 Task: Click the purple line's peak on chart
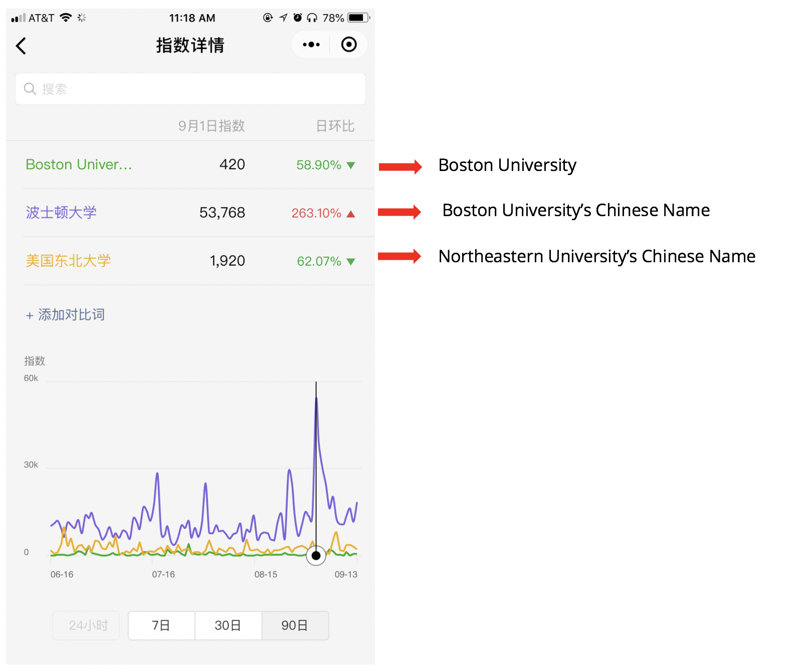pyautogui.click(x=316, y=398)
